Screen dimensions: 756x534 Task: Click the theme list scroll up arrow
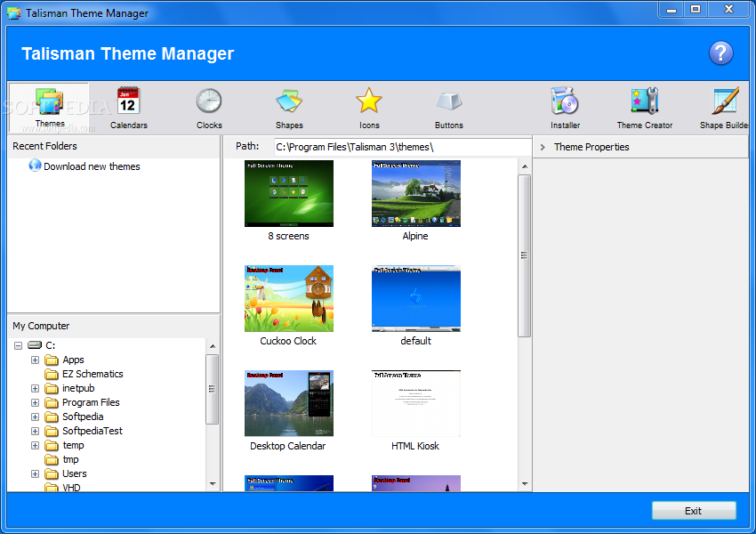(525, 166)
